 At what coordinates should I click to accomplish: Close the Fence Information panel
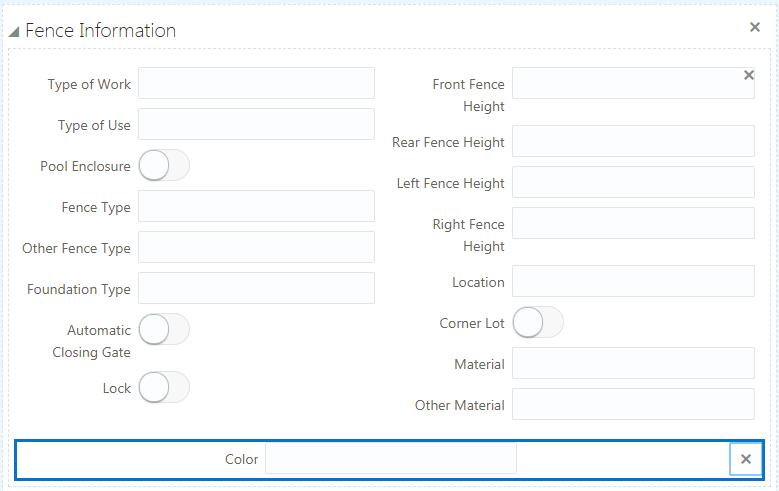[755, 27]
